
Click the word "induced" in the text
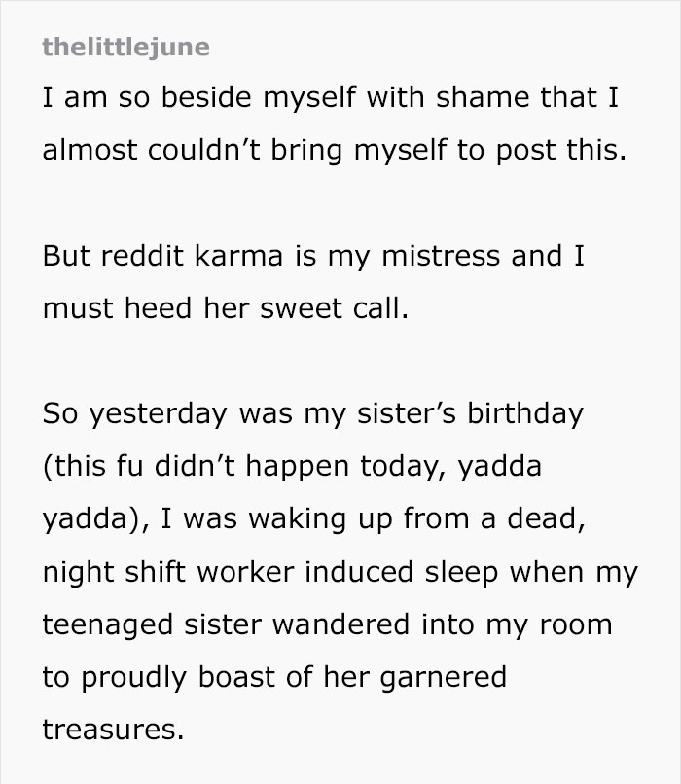click(376, 571)
